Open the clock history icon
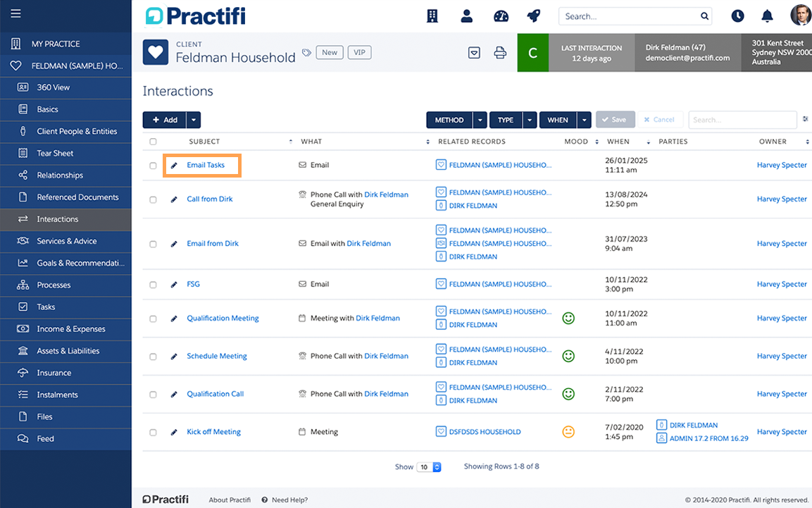The image size is (812, 508). coord(737,16)
